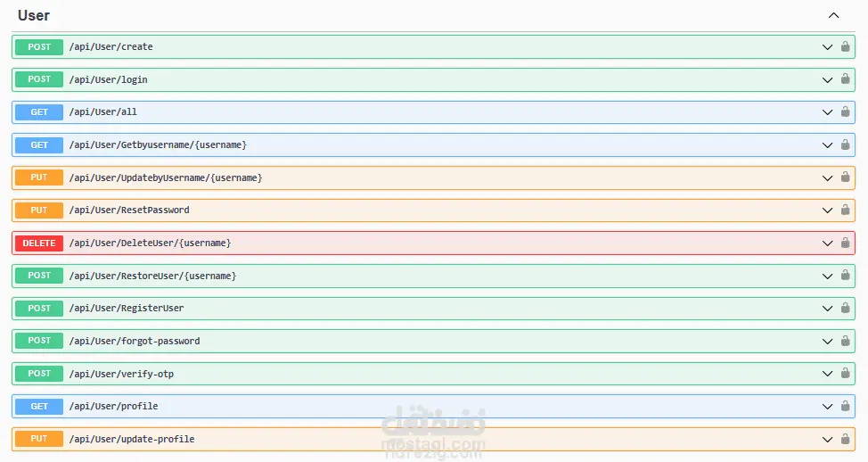868x462 pixels.
Task: Open /api/User/RestoreUser/{username} path text
Action: (x=152, y=276)
